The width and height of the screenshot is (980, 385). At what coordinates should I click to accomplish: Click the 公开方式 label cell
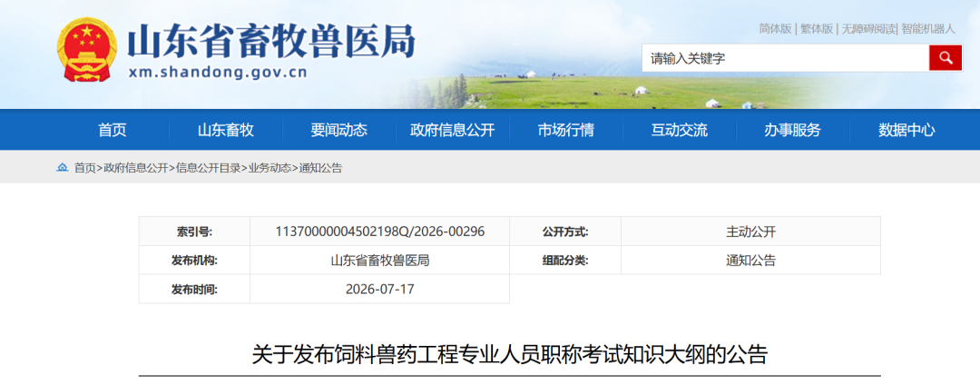[565, 232]
